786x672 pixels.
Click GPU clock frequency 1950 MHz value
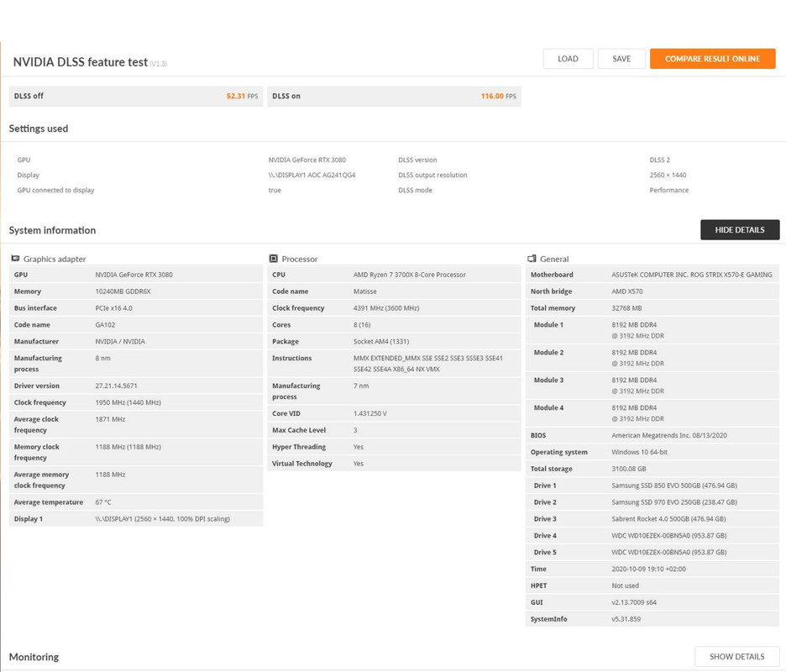point(128,402)
